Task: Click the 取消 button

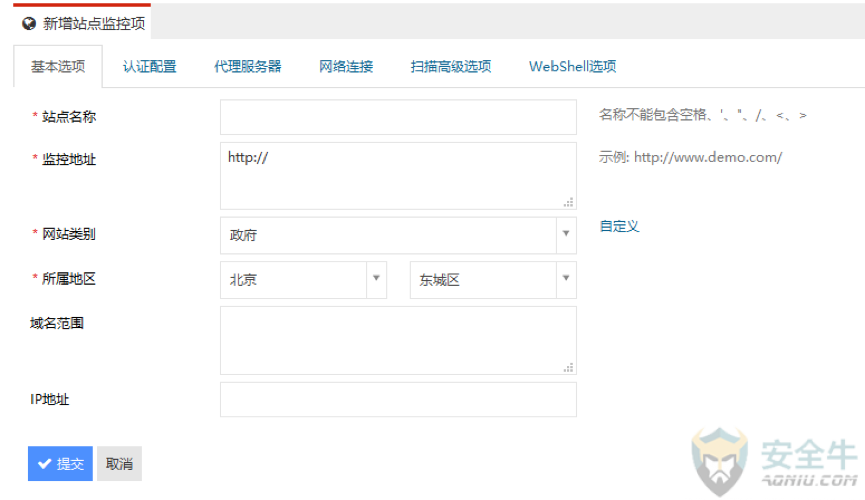Action: 119,464
